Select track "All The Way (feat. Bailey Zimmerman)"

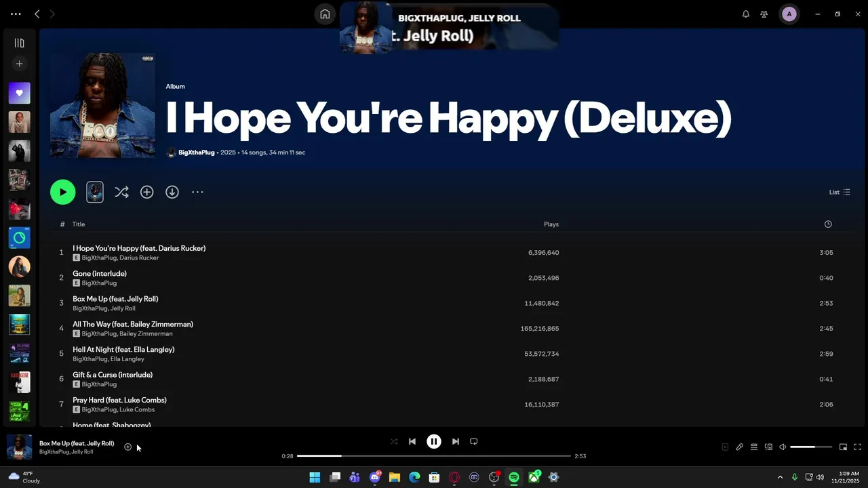point(133,324)
